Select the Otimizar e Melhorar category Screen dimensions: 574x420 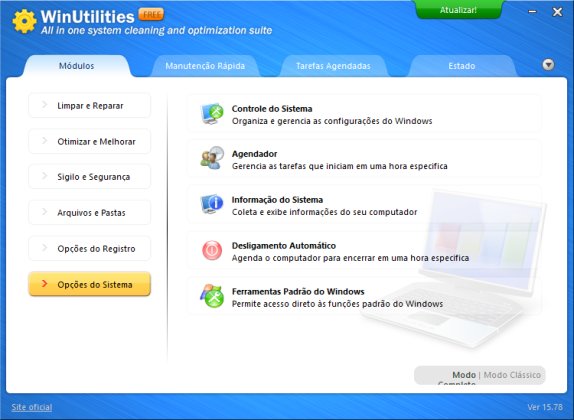89,141
